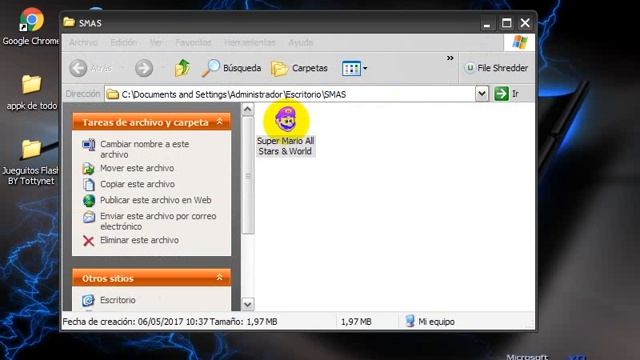
Task: Click Enviar este archivo por correo electrónico
Action: (158, 221)
